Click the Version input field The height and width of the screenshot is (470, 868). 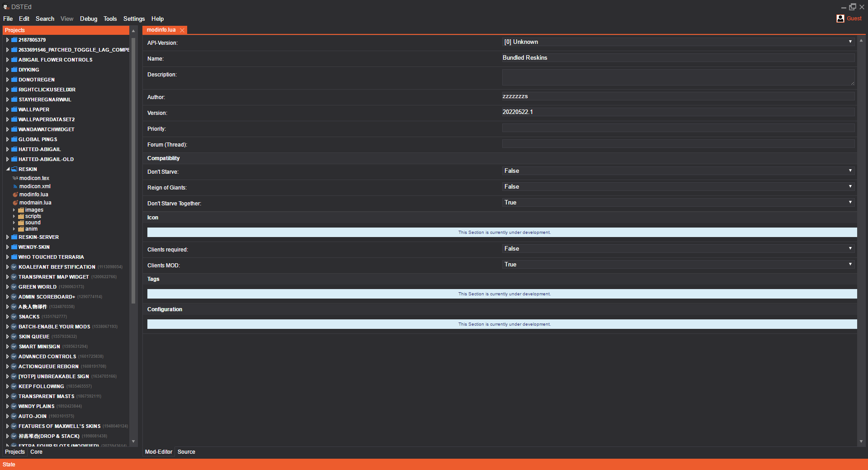[x=678, y=112]
